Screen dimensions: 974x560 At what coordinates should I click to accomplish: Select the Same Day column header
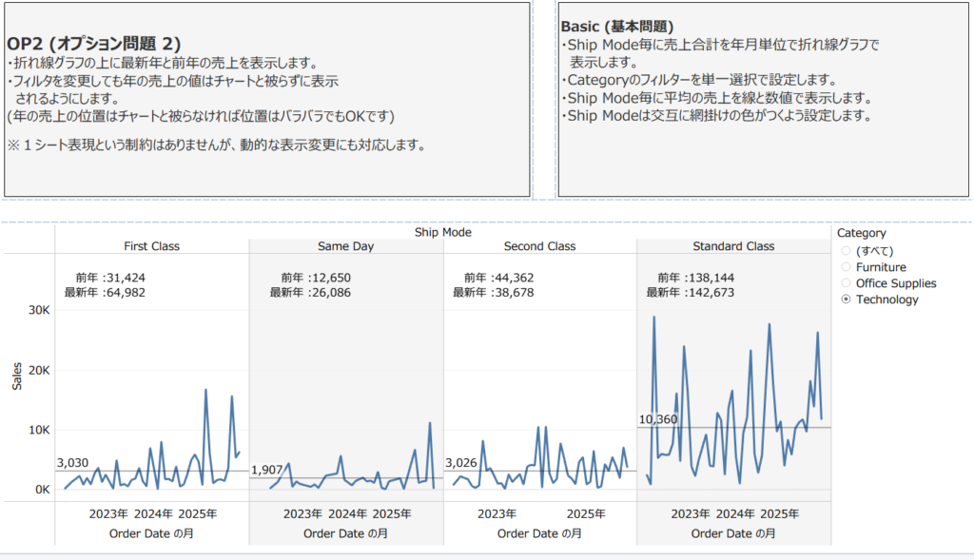(345, 246)
